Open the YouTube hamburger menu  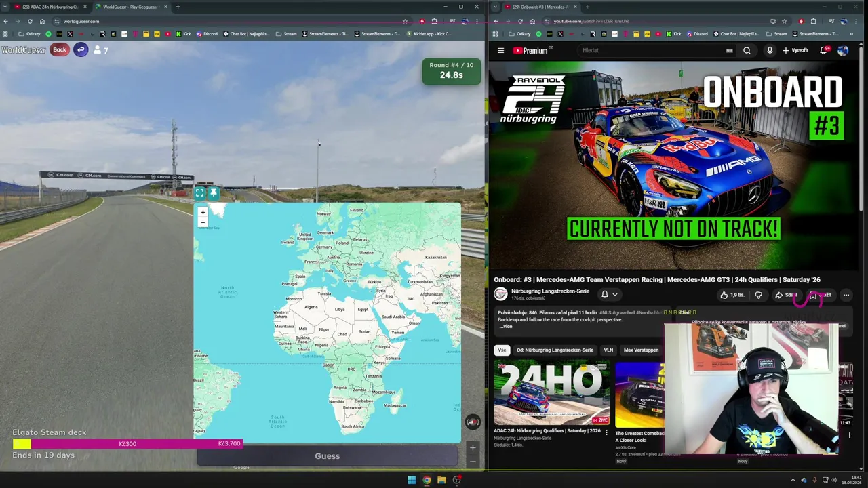500,50
